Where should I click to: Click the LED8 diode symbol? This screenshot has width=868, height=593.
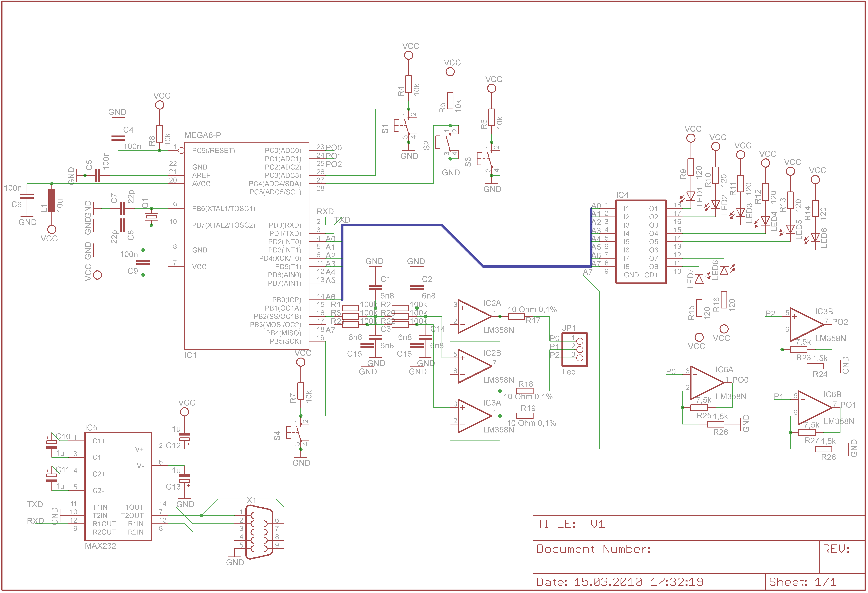click(724, 271)
